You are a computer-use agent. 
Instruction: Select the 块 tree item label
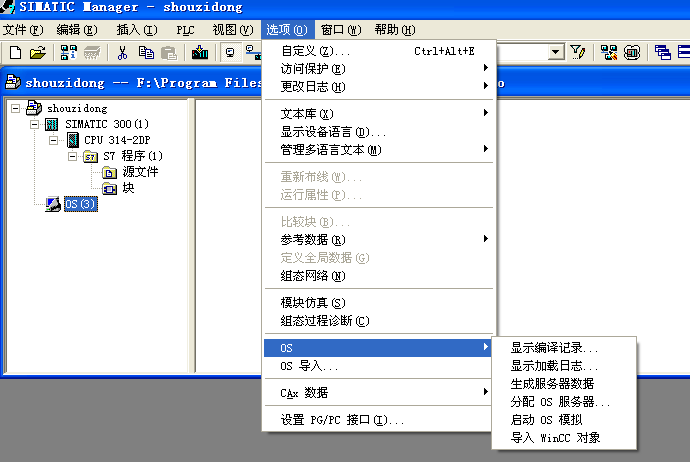128,188
